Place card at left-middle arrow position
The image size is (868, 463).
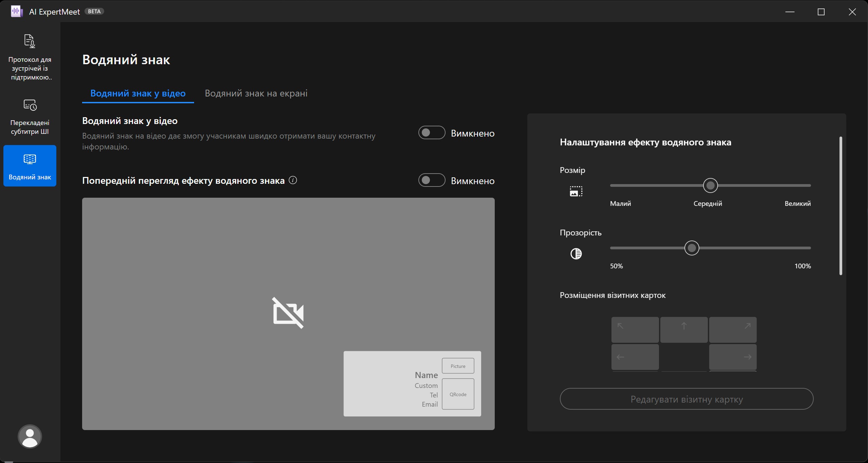[x=635, y=357]
